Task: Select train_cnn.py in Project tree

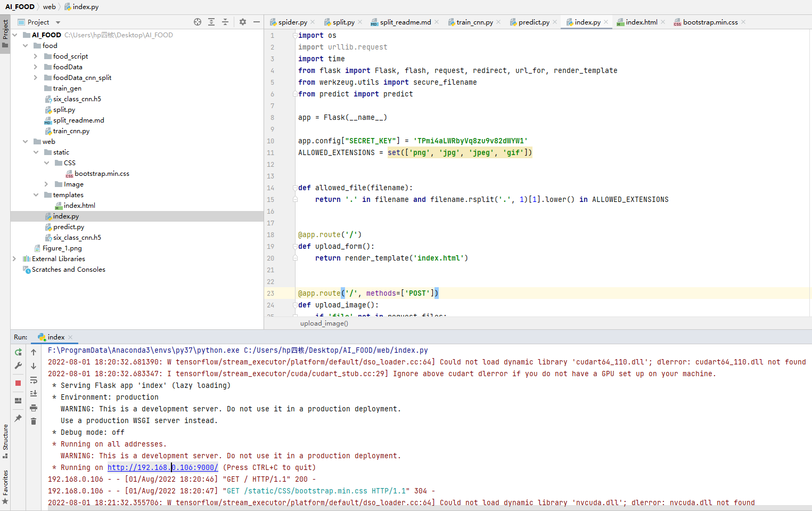Action: click(x=71, y=131)
